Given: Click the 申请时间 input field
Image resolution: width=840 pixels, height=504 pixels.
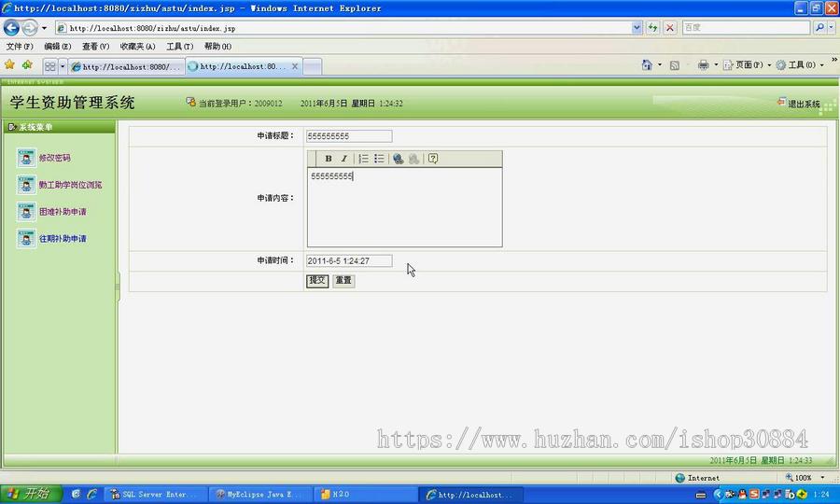Looking at the screenshot, I should point(349,260).
